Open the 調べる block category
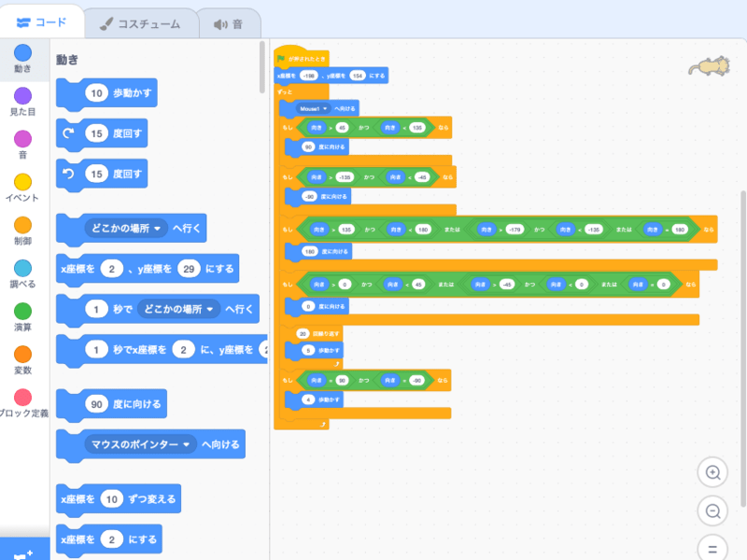 point(23,268)
